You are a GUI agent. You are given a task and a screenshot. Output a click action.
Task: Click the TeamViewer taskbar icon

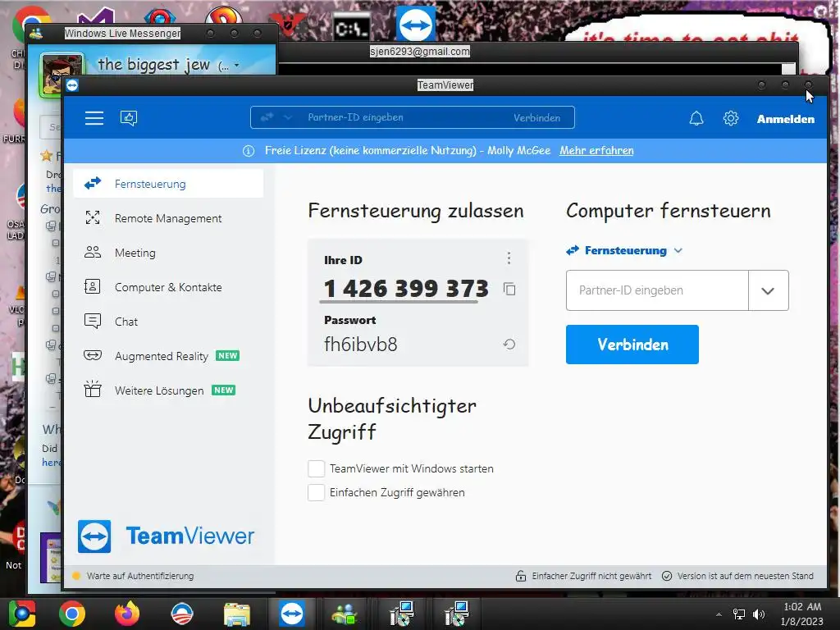coord(292,614)
